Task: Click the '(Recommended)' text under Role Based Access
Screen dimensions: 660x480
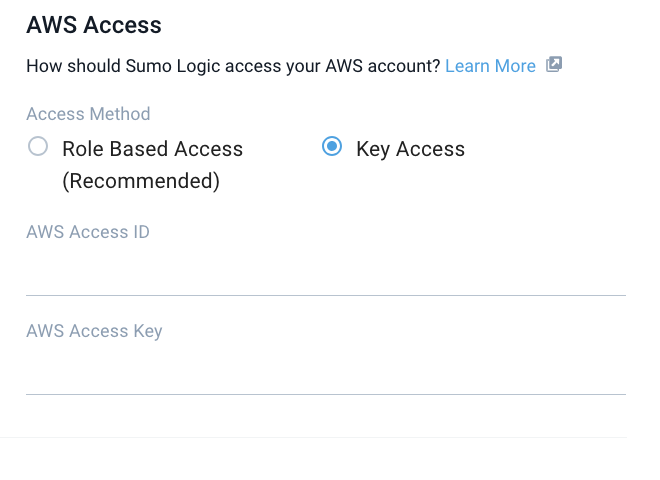Action: [141, 181]
